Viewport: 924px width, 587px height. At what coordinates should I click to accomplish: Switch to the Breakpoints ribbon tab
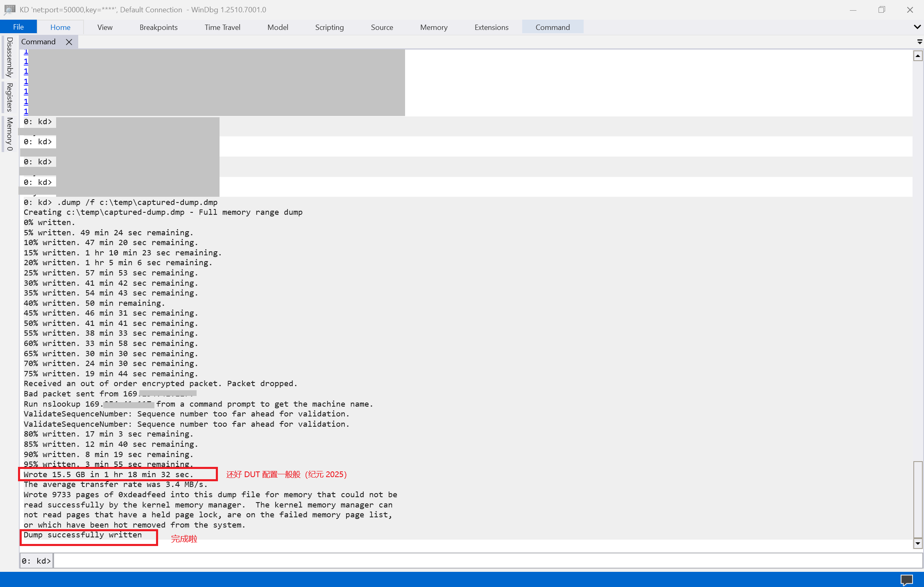(159, 27)
